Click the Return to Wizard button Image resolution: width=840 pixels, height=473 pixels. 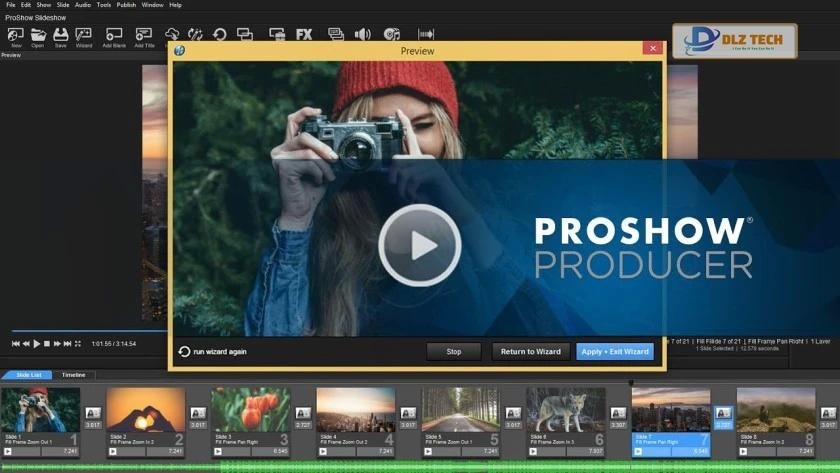(x=530, y=351)
